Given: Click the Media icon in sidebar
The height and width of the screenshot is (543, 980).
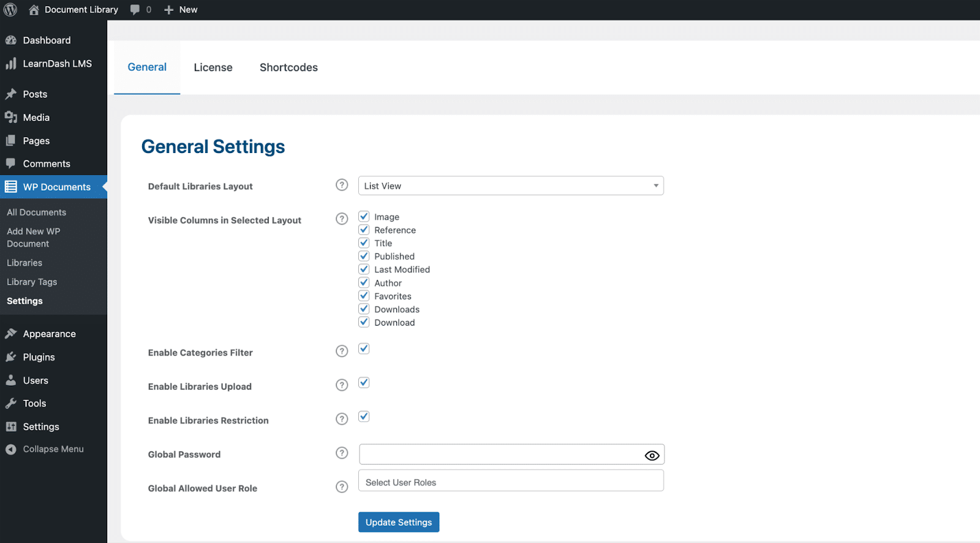Looking at the screenshot, I should coord(10,118).
